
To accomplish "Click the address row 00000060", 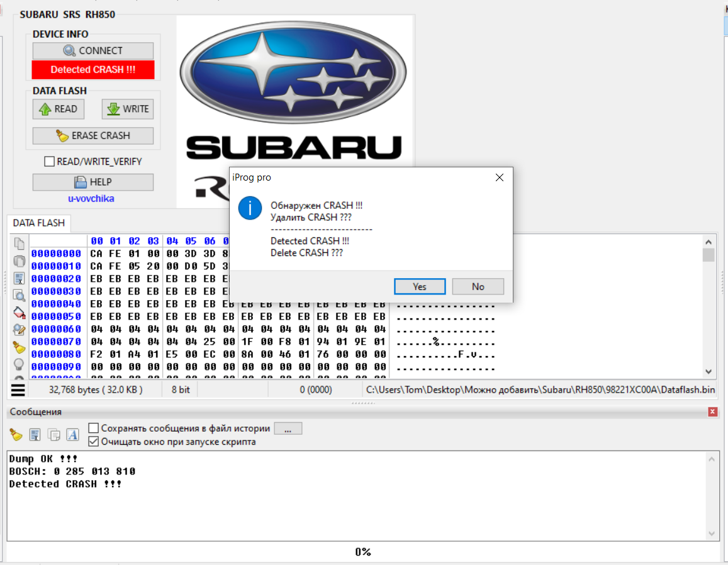I will [x=56, y=328].
